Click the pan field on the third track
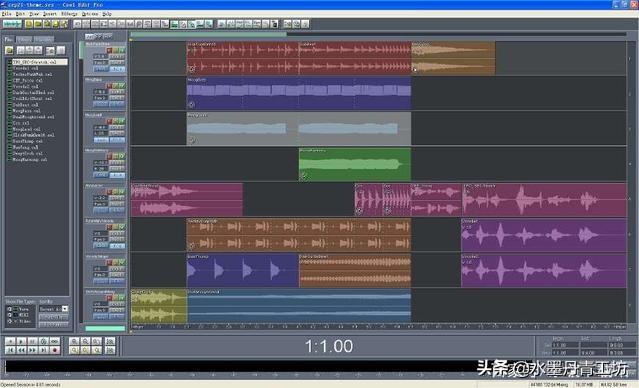 100,133
